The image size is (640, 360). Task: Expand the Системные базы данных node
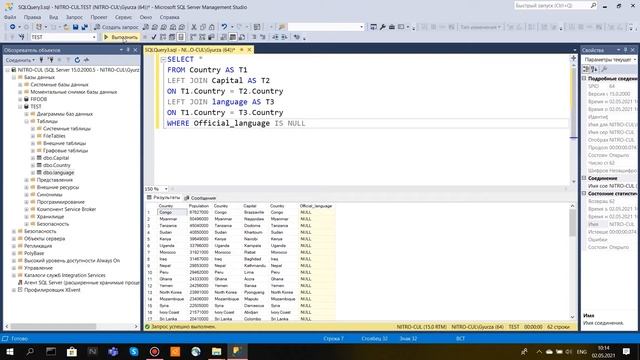[x=20, y=84]
